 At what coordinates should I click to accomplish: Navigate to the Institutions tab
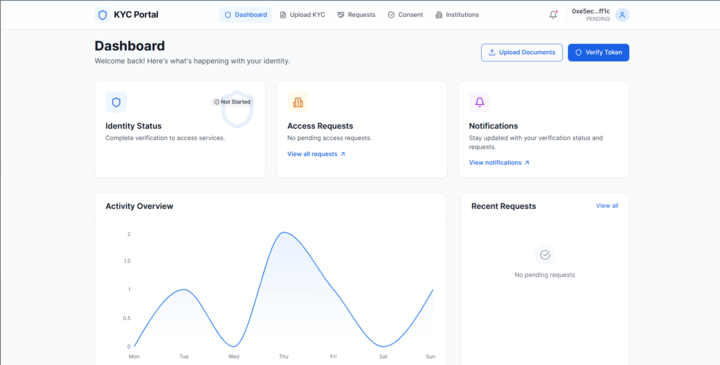pyautogui.click(x=457, y=15)
